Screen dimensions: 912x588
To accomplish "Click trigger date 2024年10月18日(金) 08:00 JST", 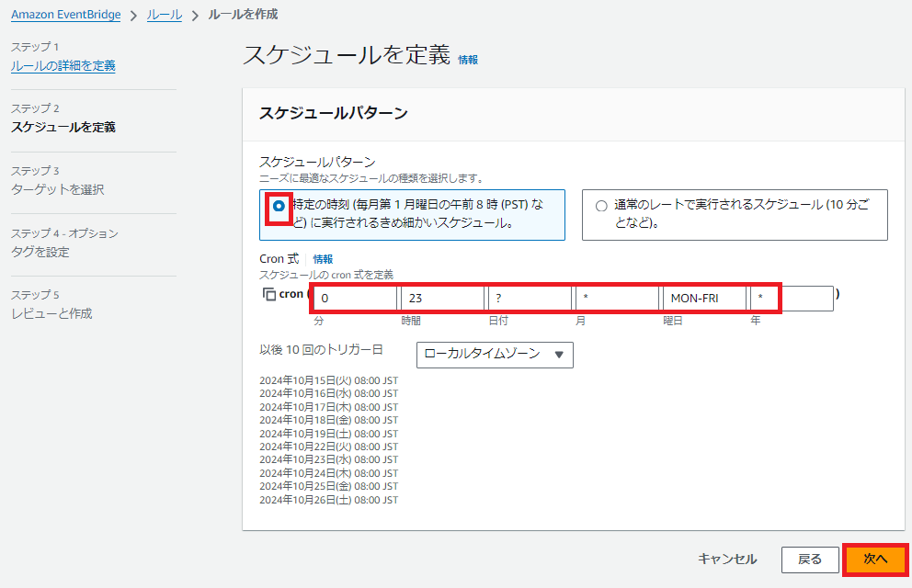I will coord(328,420).
